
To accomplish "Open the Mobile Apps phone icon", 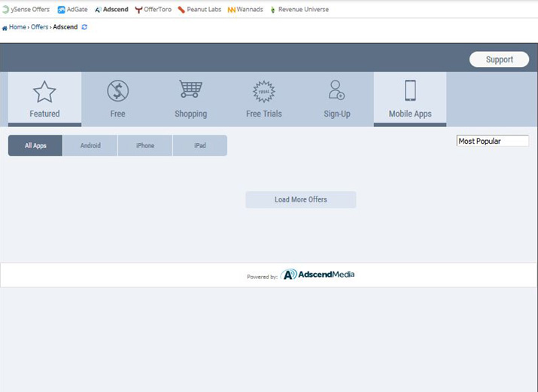I will 410,90.
